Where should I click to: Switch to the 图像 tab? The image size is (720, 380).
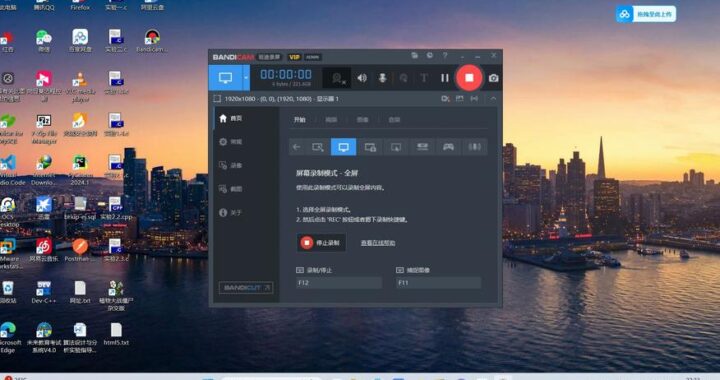[363, 120]
